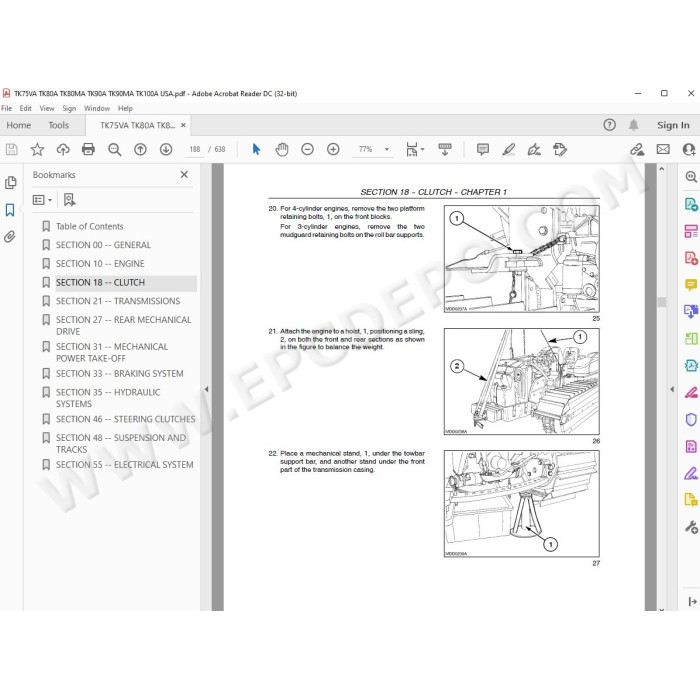This screenshot has height=700, width=700.
Task: Expand right pane with arrow icon
Action: click(x=692, y=601)
